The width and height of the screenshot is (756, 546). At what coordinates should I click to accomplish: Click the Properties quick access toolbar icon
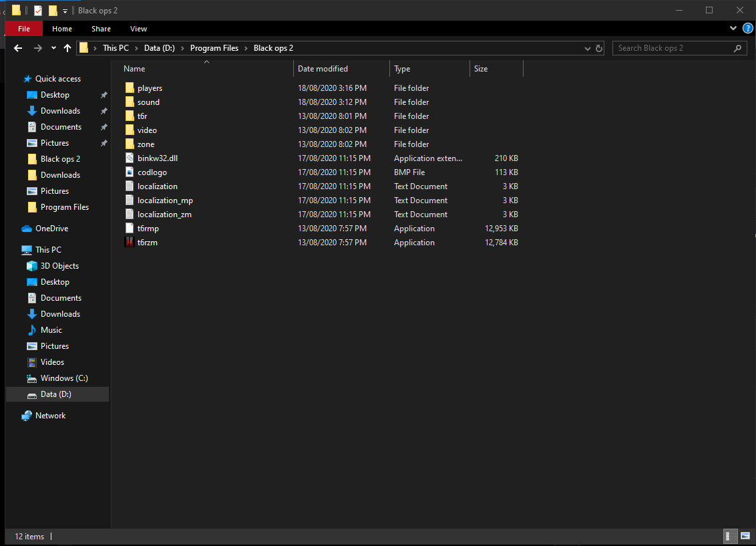38,11
